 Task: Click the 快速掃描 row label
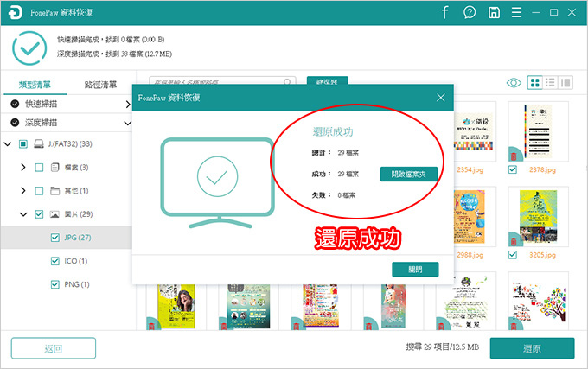pyautogui.click(x=42, y=105)
